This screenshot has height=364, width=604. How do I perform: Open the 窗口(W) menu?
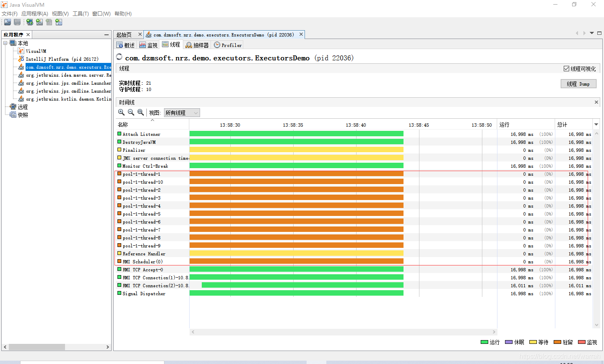pyautogui.click(x=102, y=14)
